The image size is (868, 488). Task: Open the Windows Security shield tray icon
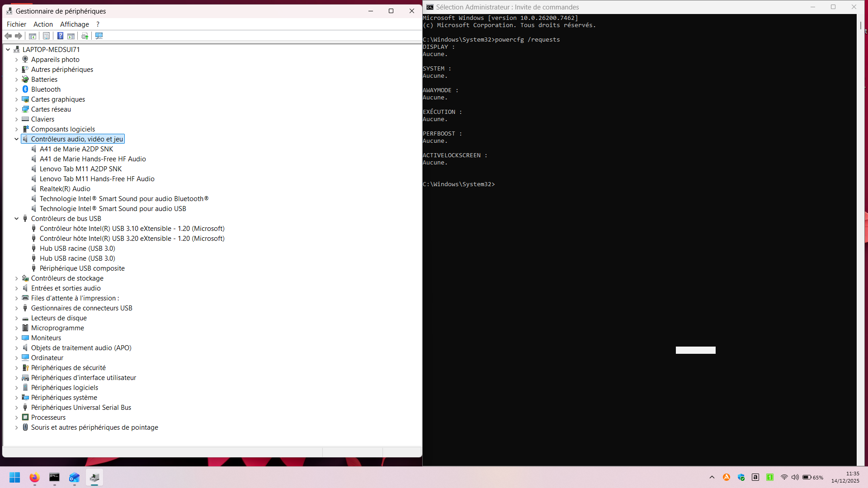tap(741, 477)
